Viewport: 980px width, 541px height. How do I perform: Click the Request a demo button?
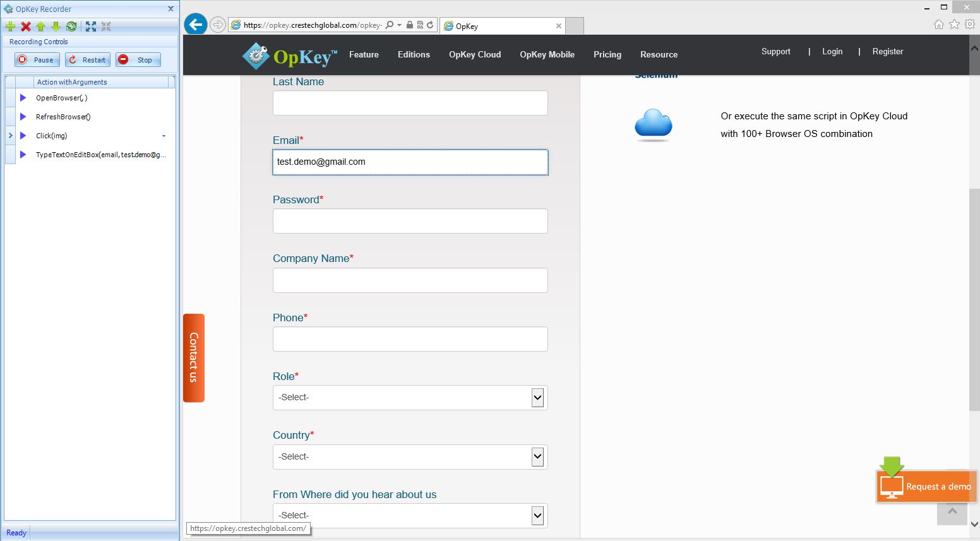926,486
